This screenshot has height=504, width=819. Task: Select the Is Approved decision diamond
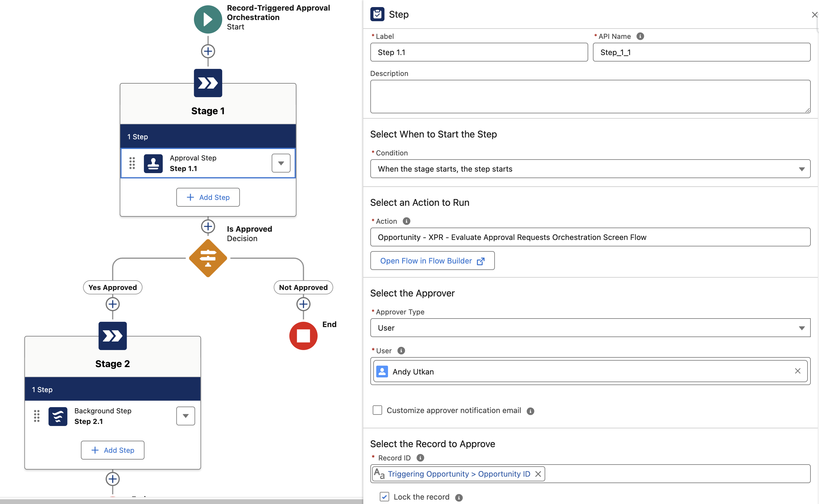pyautogui.click(x=208, y=258)
